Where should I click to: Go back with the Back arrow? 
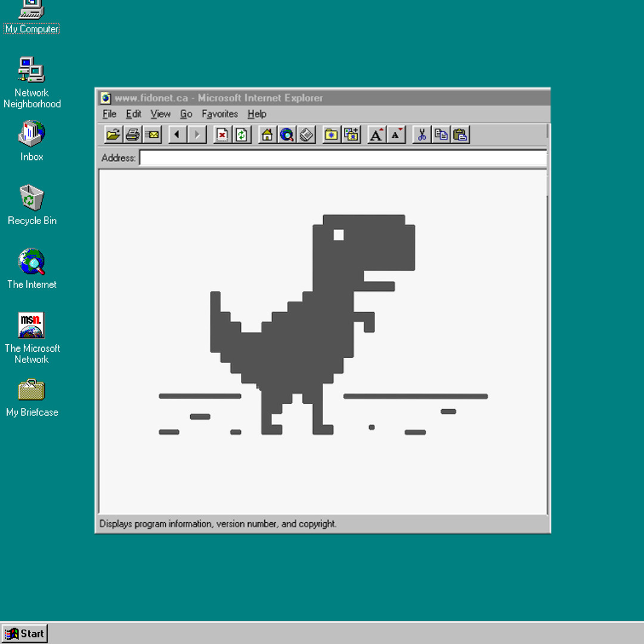(x=177, y=135)
